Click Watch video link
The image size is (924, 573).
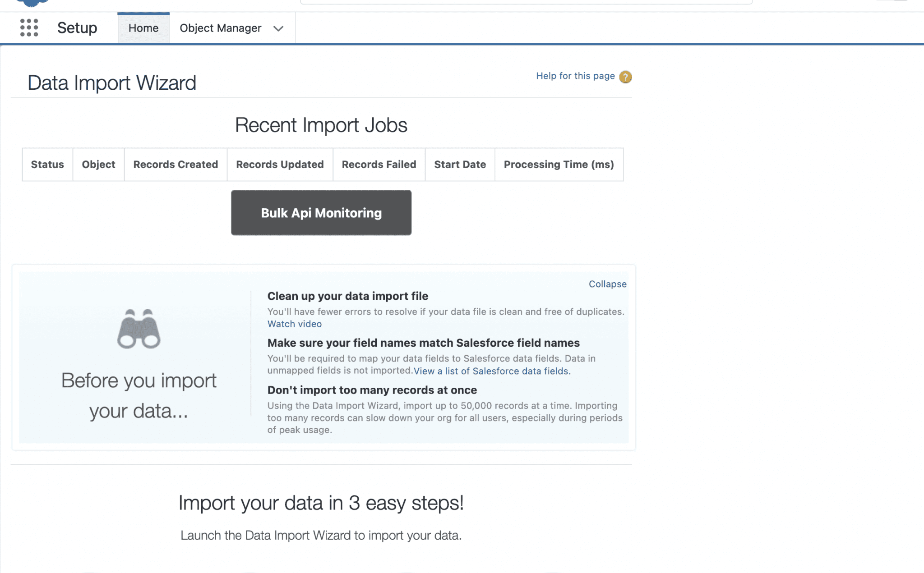click(x=294, y=324)
